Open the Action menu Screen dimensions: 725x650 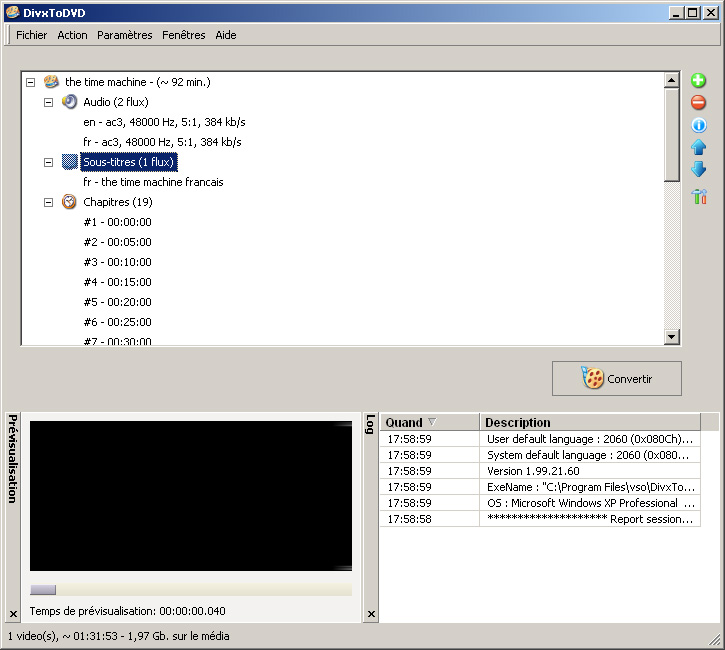coord(72,35)
